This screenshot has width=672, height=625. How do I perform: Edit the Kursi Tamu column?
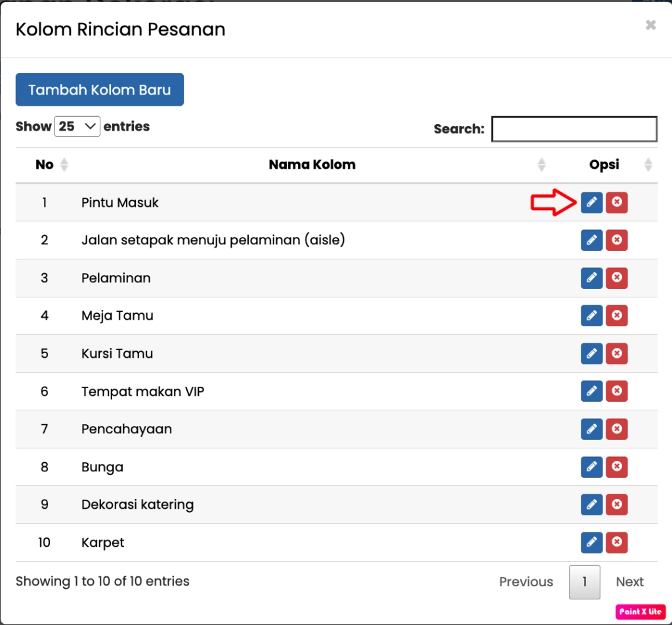click(591, 354)
